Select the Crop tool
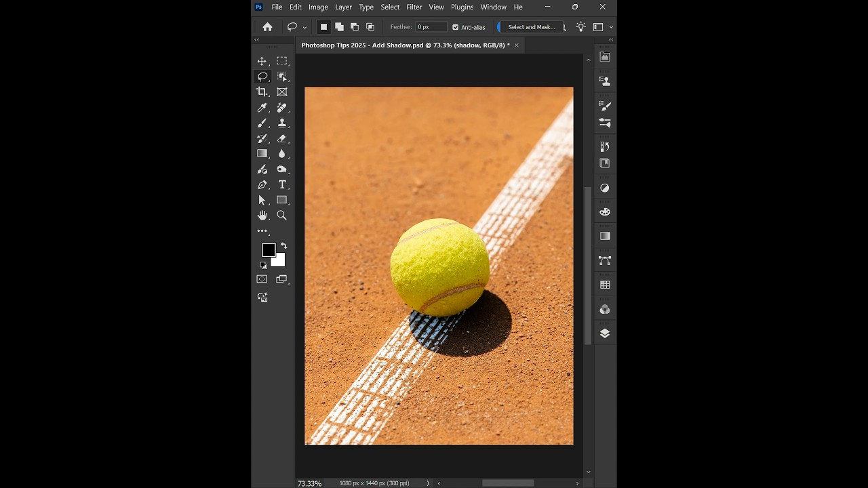868x488 pixels. (x=262, y=91)
